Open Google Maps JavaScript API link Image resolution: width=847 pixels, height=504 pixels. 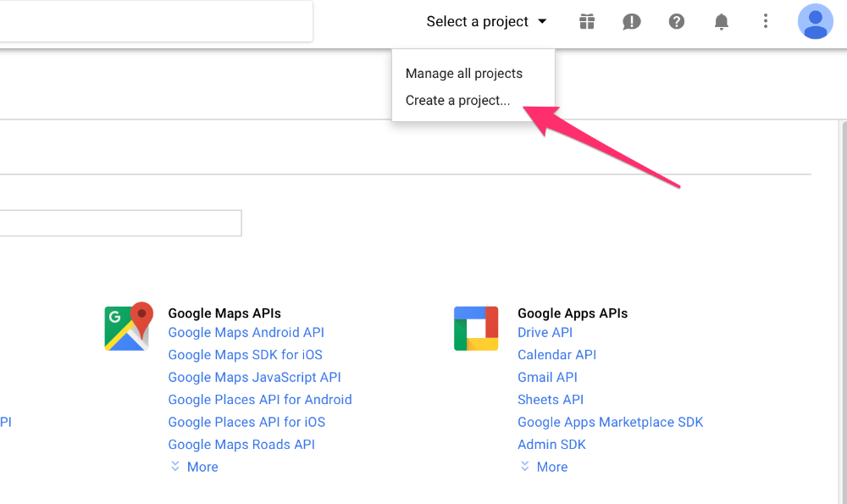254,377
